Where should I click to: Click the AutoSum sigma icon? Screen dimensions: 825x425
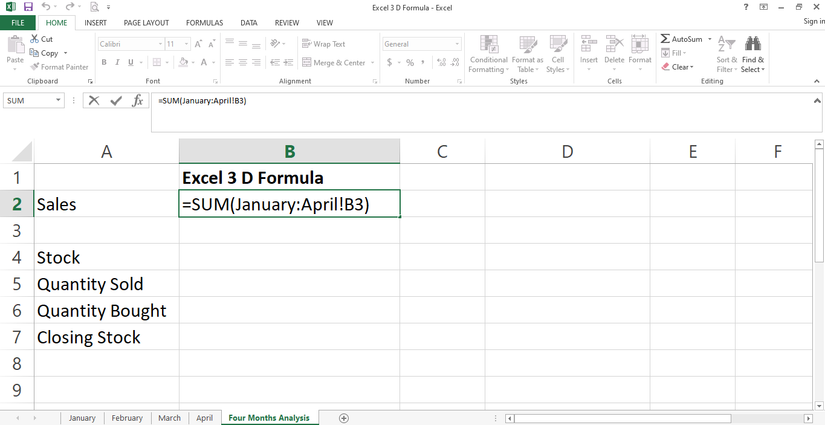click(665, 39)
